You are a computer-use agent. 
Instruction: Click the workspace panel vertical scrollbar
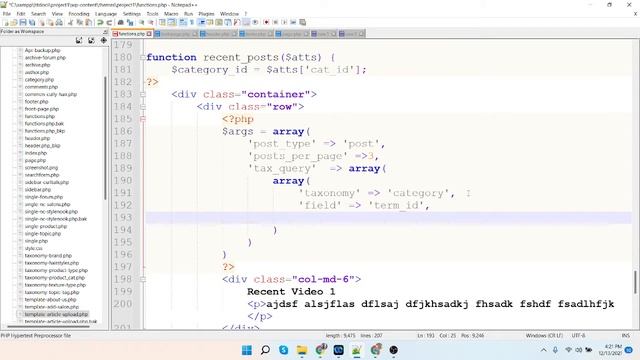105,138
